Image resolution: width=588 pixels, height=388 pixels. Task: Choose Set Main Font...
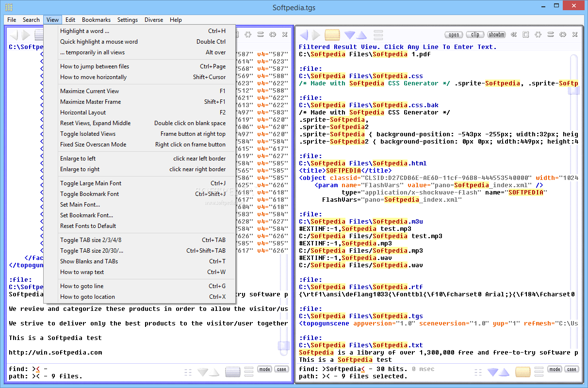[x=140, y=205]
